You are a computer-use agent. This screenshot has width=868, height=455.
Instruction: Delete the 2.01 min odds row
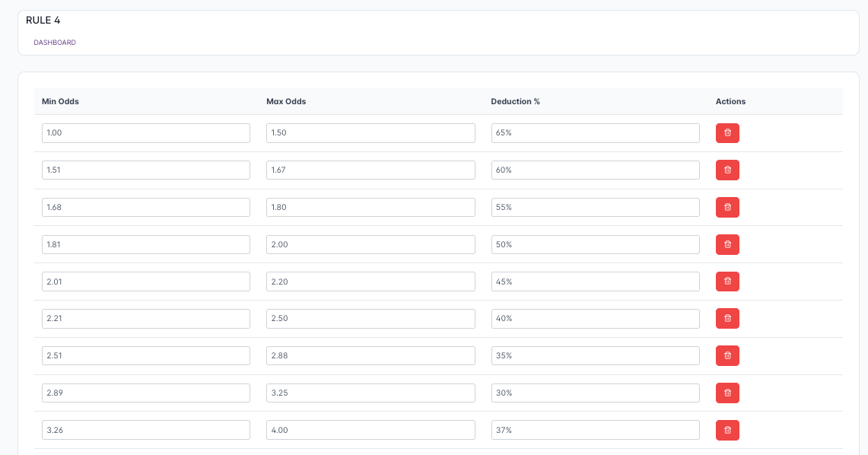[727, 282]
